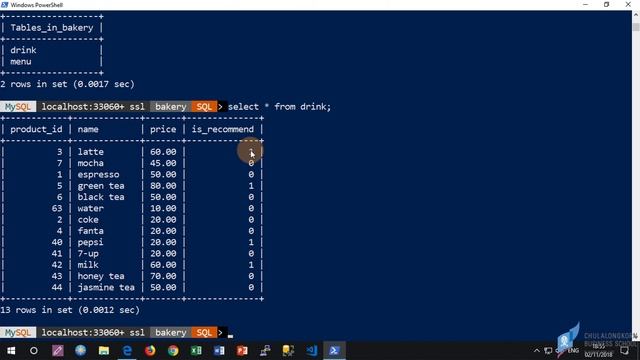
Task: Click product_id 44 in jasmine tea row
Action: tap(57, 287)
